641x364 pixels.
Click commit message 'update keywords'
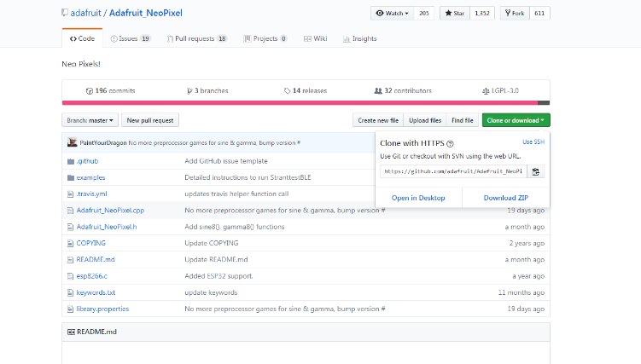click(211, 292)
